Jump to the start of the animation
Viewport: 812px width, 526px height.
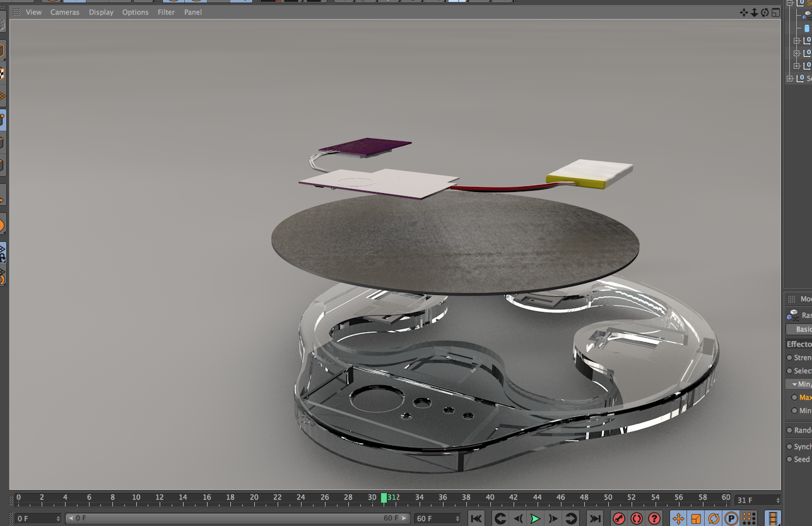476,518
